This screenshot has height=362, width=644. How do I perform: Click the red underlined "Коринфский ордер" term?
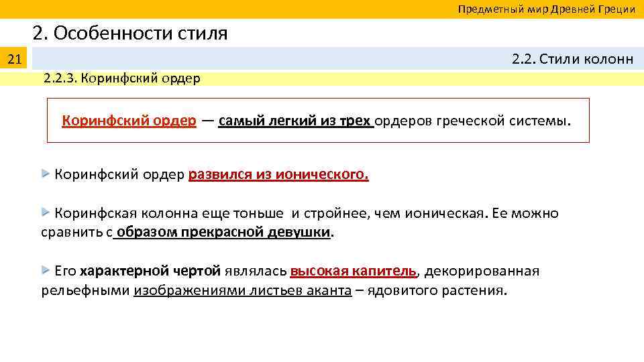(x=129, y=121)
